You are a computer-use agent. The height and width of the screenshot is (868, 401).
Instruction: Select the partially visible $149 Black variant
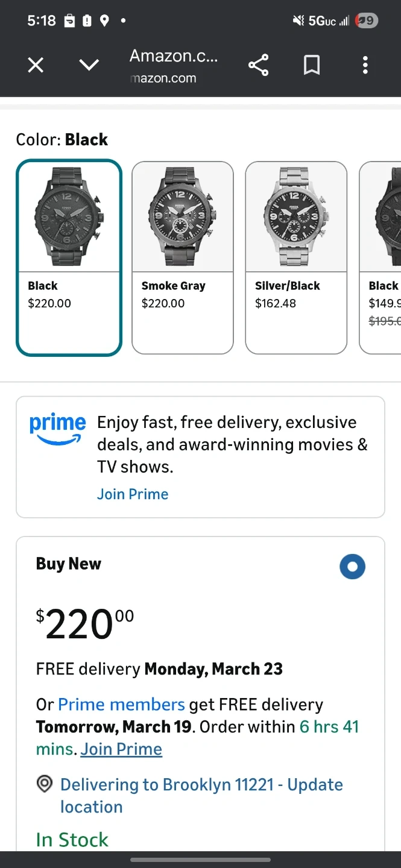click(382, 257)
